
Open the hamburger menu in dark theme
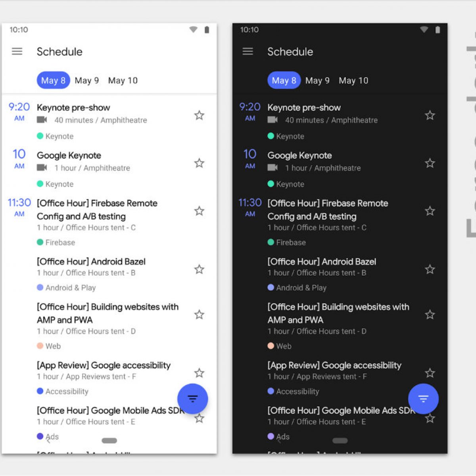pyautogui.click(x=248, y=52)
